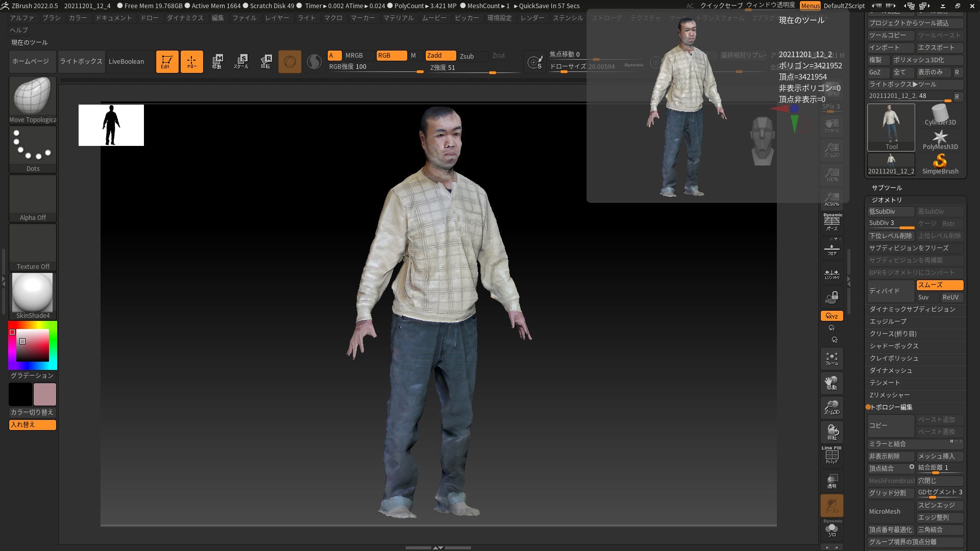980x551 pixels.
Task: Click the Divide button
Action: tap(891, 291)
